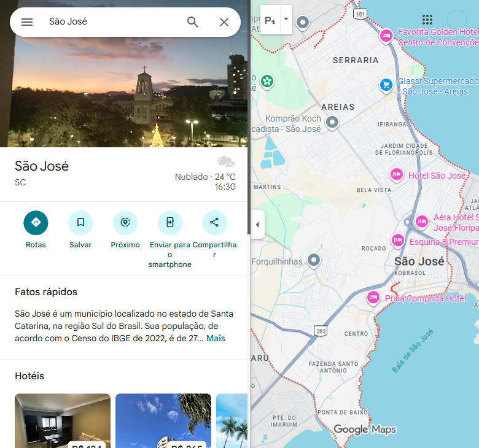Select the Aéra Hotel pin
The width and height of the screenshot is (479, 448).
421,221
